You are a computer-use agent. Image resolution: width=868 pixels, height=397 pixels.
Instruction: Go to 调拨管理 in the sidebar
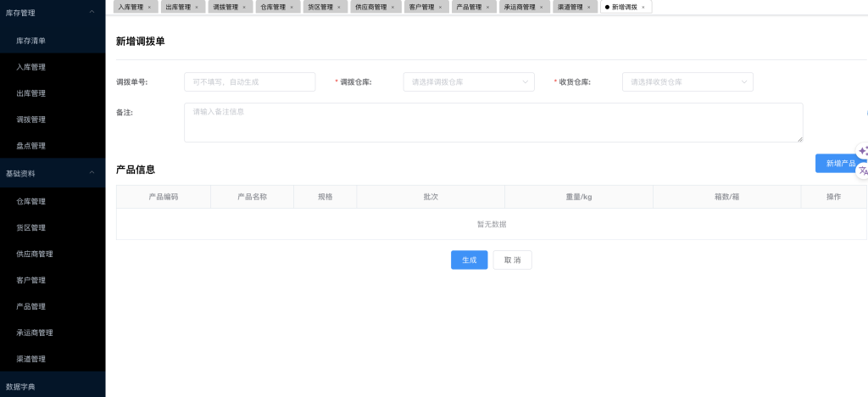(31, 120)
